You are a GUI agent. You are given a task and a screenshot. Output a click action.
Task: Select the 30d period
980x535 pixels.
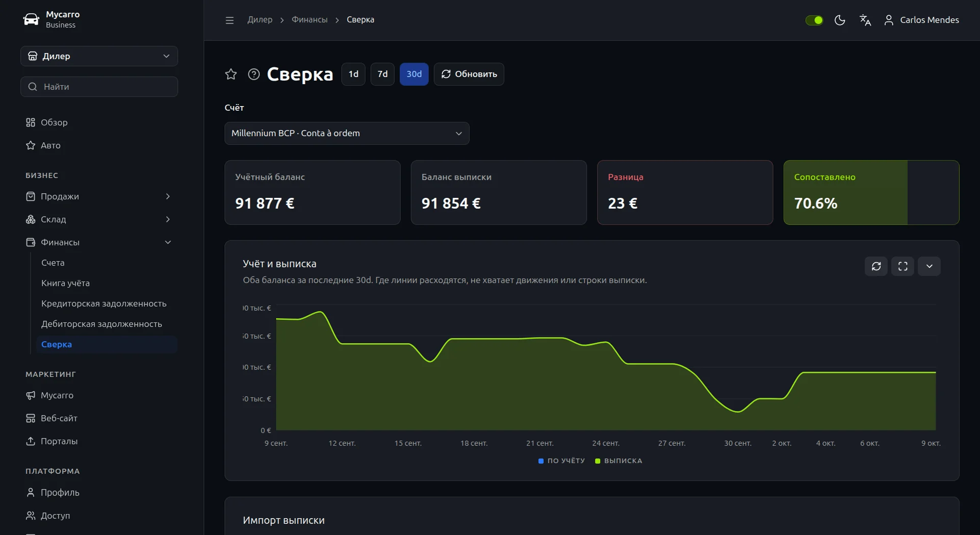414,74
